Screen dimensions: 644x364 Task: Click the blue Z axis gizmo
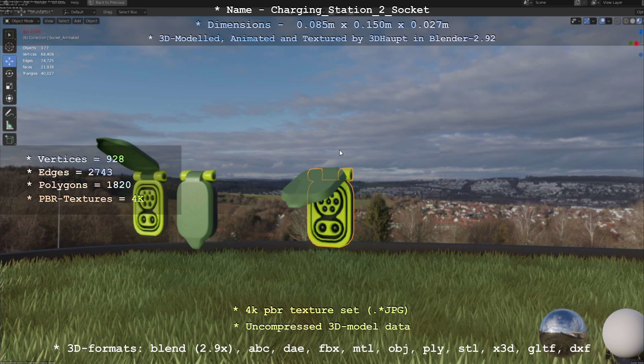click(x=641, y=32)
